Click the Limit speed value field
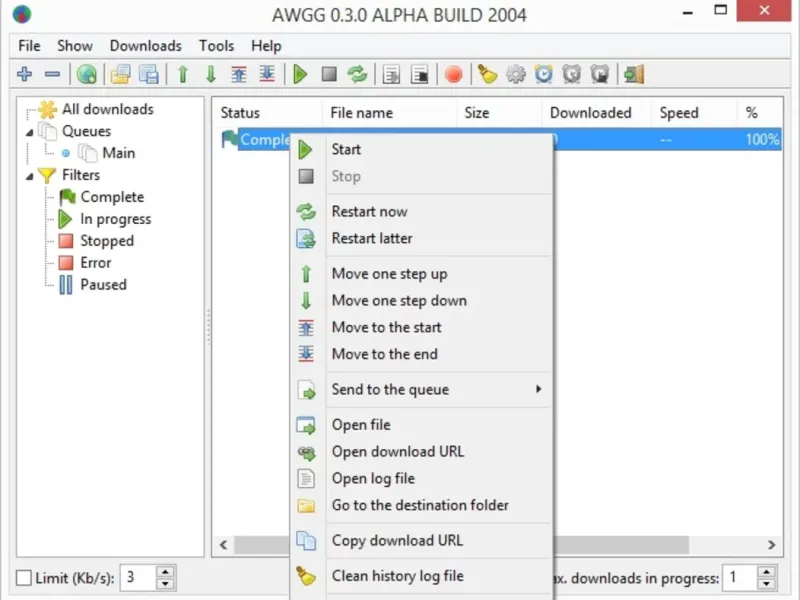 (x=138, y=578)
